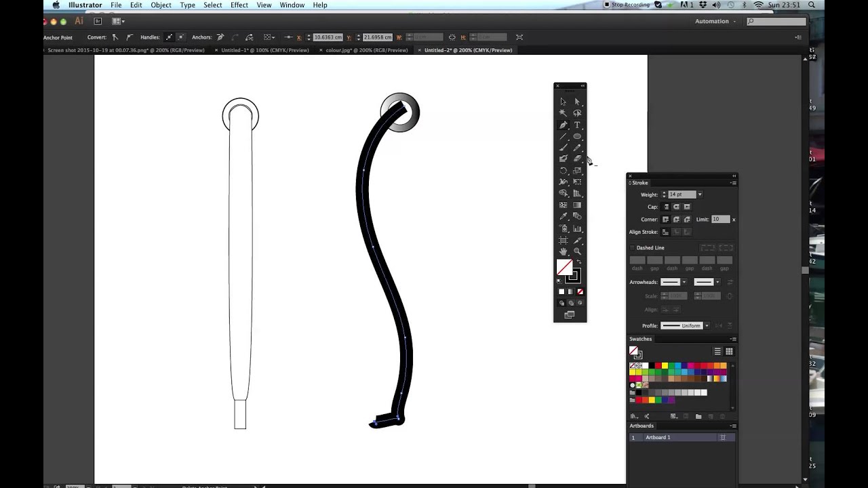868x488 pixels.
Task: Select the Gradient tool
Action: 577,205
